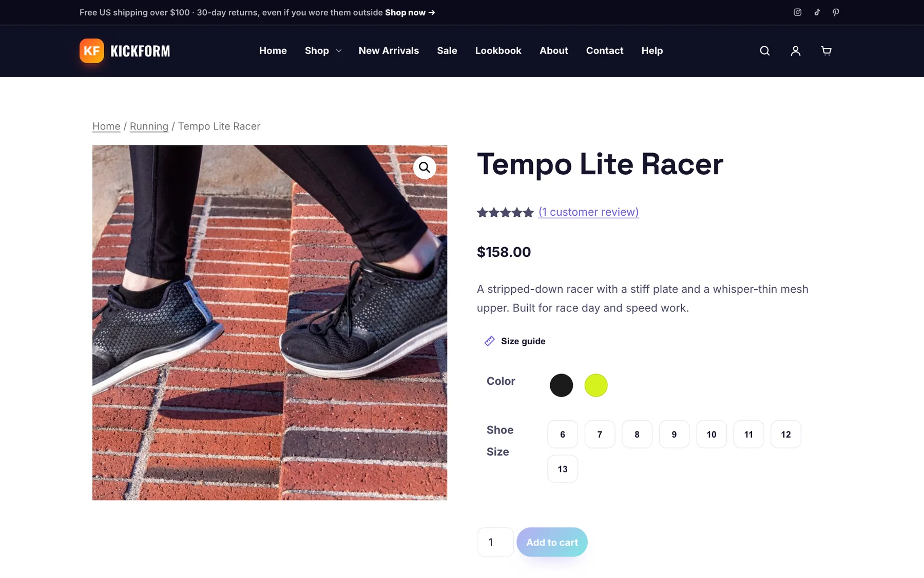Click the product description paragraph

[643, 299]
